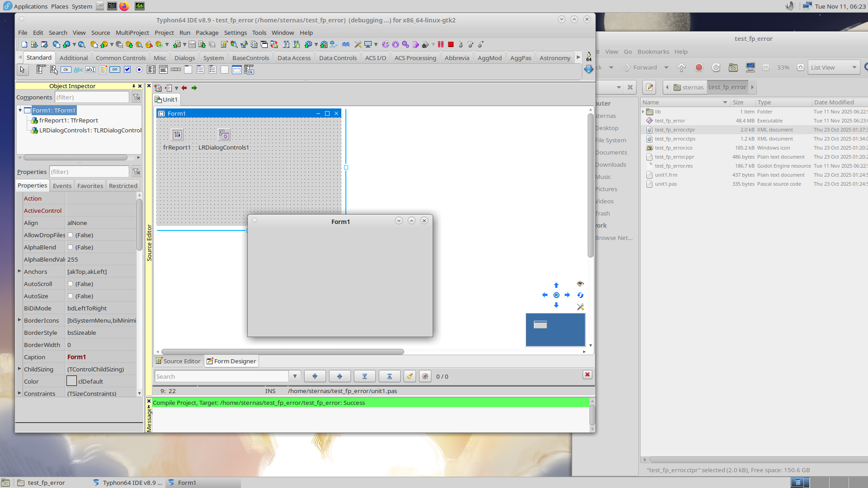Switch to the Events tab
The image size is (868, 488).
tap(62, 186)
